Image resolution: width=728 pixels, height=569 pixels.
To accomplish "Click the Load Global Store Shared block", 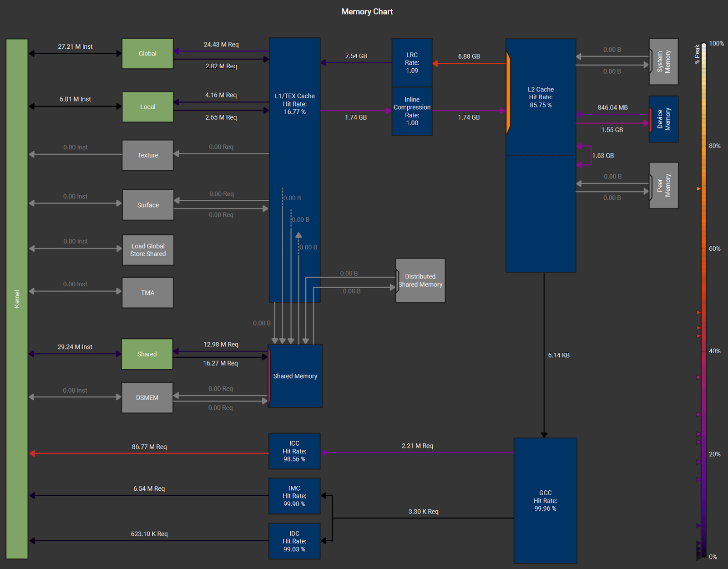I will click(x=148, y=250).
